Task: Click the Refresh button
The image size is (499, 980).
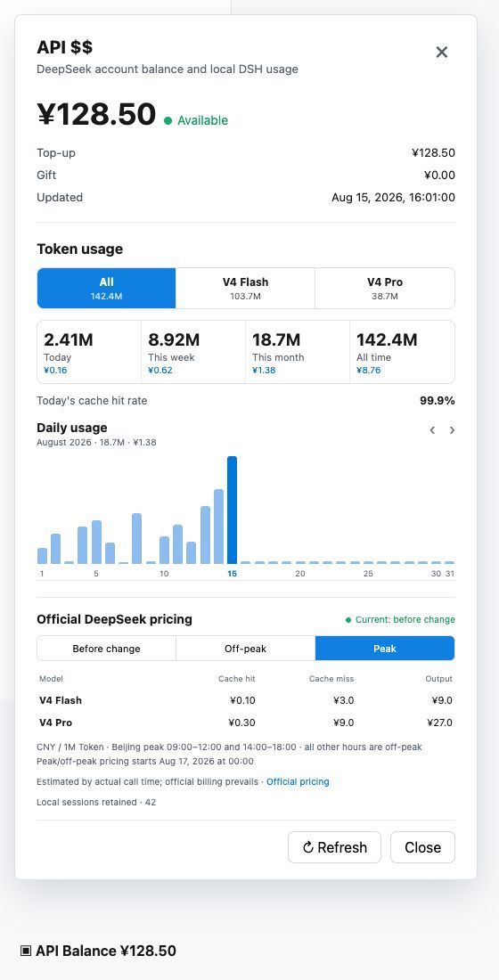Action: [x=334, y=847]
